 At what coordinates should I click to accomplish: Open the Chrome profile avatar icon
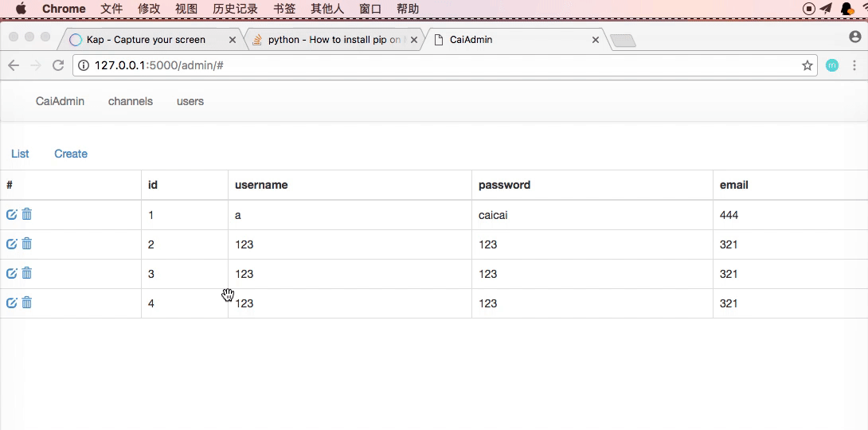click(854, 37)
